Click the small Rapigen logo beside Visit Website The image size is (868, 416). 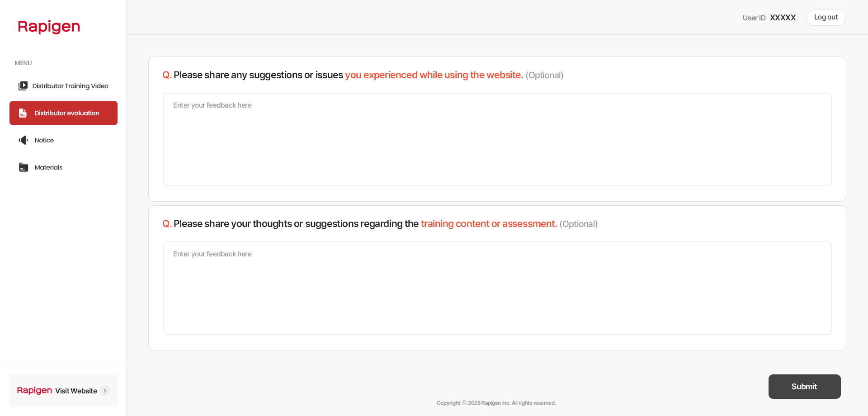(x=34, y=390)
